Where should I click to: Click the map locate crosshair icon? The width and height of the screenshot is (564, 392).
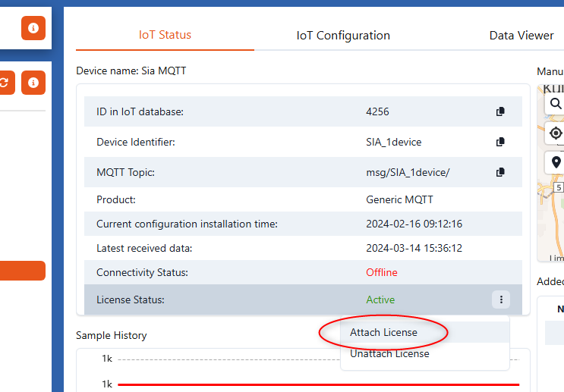(556, 133)
